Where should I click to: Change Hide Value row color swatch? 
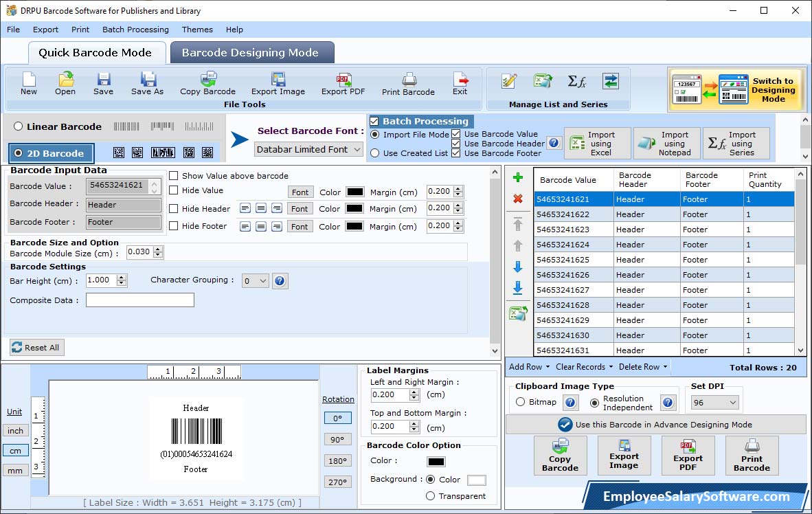(x=354, y=192)
